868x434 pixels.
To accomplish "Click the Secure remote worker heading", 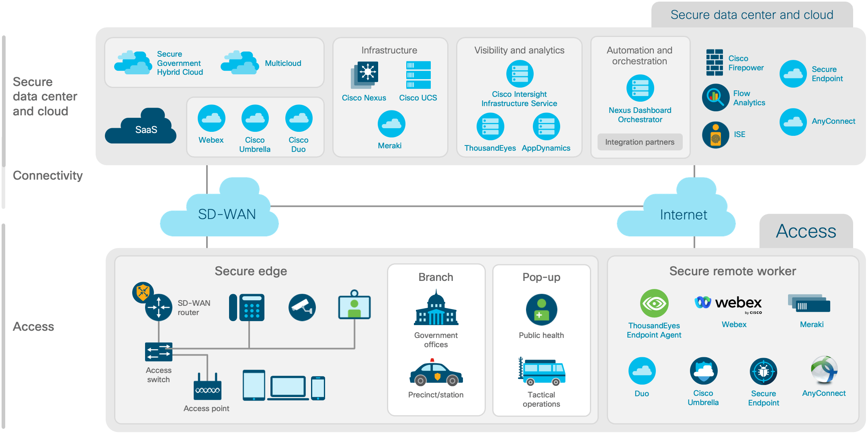I will [x=733, y=271].
